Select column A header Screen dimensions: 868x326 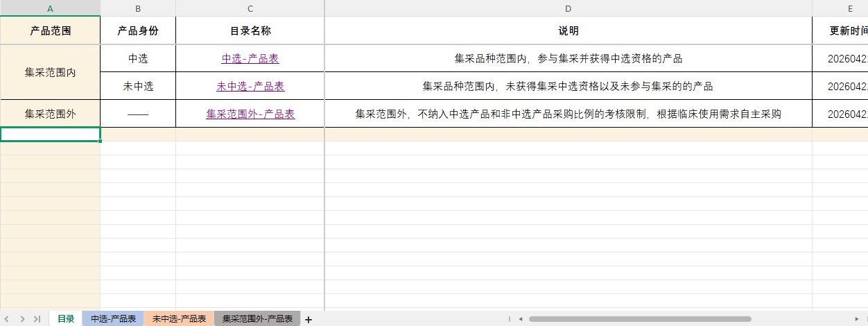50,8
